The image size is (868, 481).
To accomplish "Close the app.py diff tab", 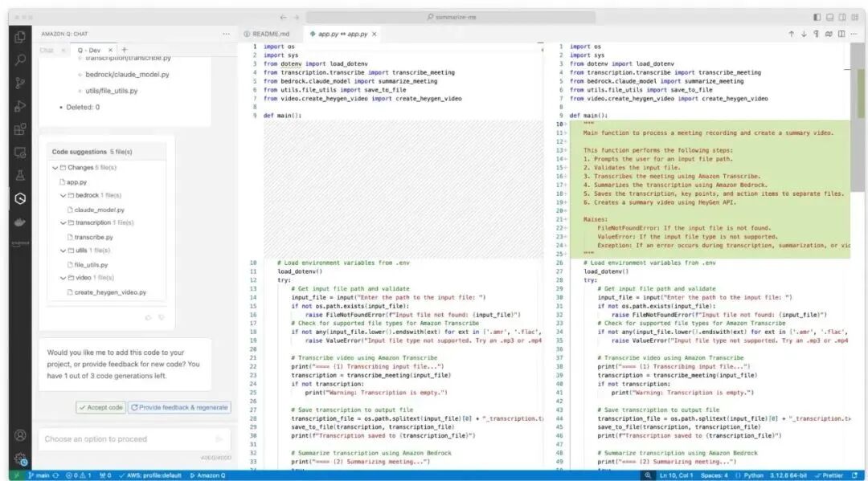I will coord(375,34).
